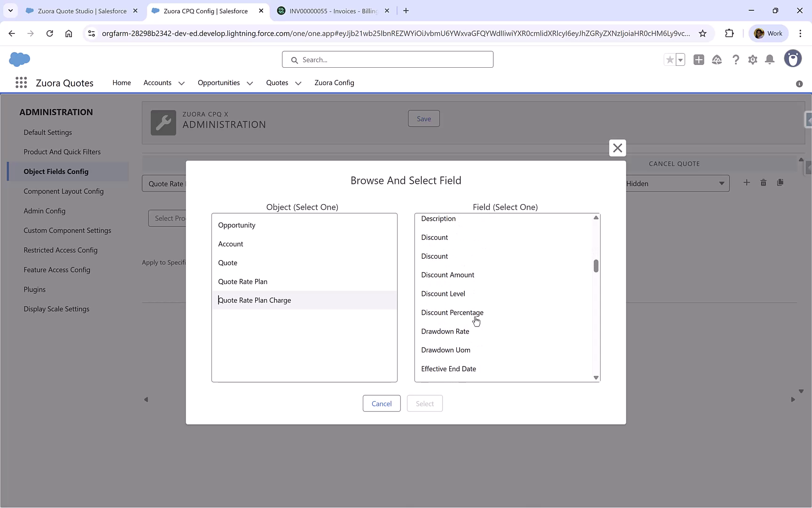Click the Cancel button in dialog
The image size is (812, 508).
tap(381, 403)
